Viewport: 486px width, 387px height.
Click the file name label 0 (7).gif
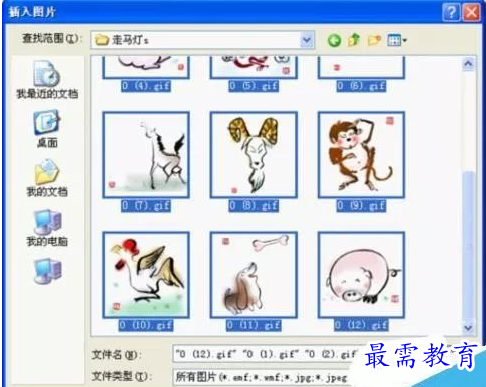(x=146, y=206)
